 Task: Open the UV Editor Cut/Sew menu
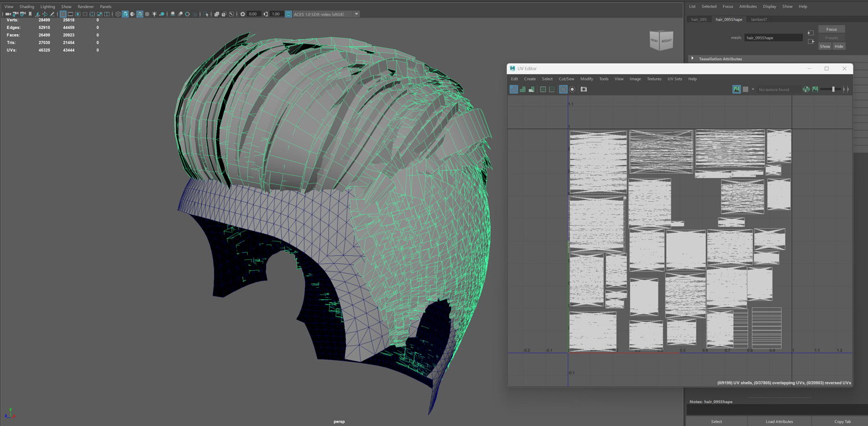567,79
